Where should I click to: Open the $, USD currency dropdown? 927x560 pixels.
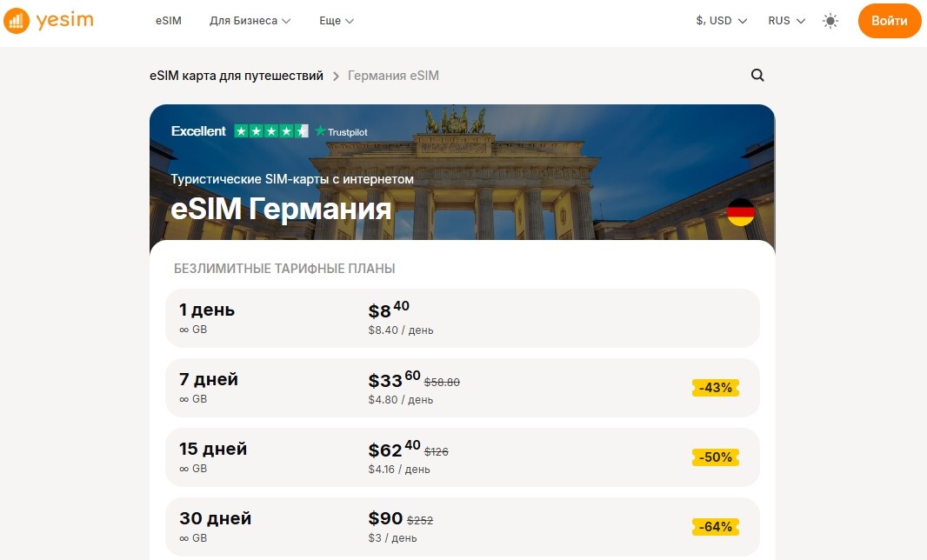pyautogui.click(x=720, y=20)
